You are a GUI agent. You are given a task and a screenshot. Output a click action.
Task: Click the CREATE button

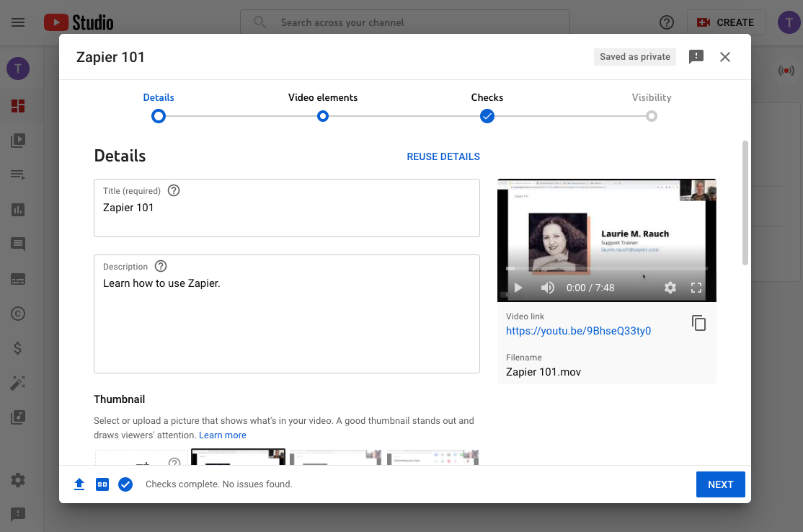tap(726, 22)
